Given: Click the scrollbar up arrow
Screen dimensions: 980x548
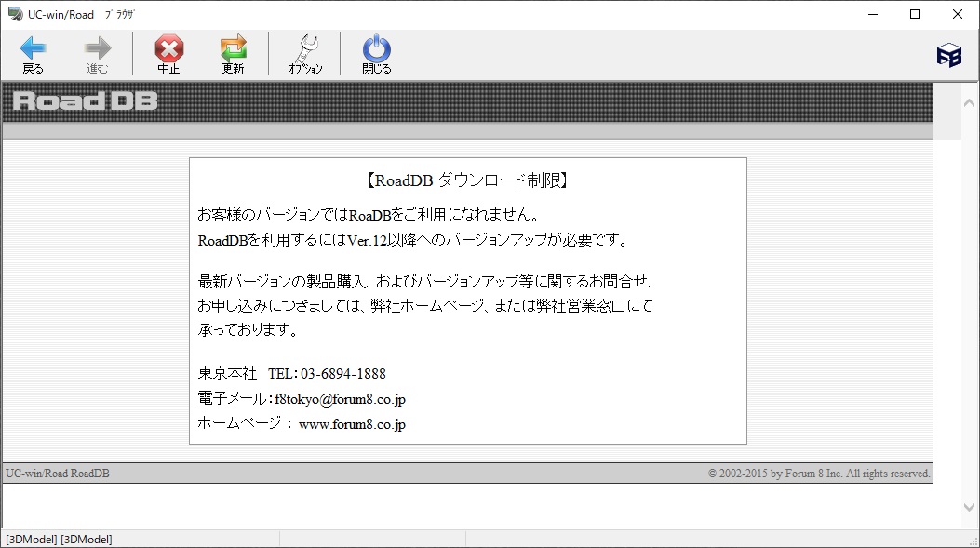Looking at the screenshot, I should 970,102.
